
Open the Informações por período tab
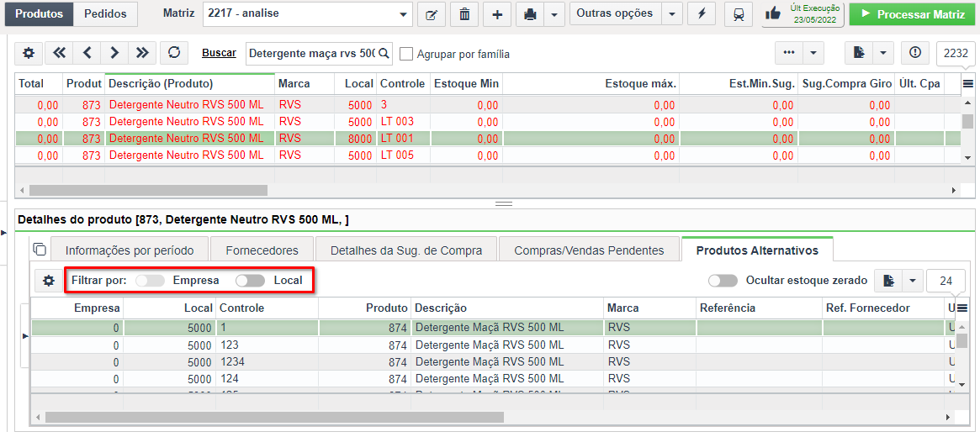click(x=130, y=250)
